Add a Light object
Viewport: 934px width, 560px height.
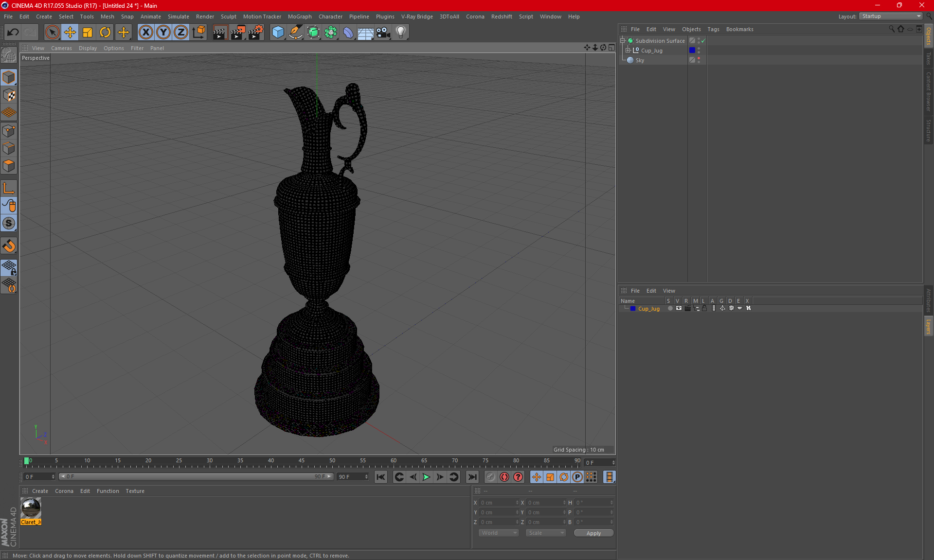[401, 33]
